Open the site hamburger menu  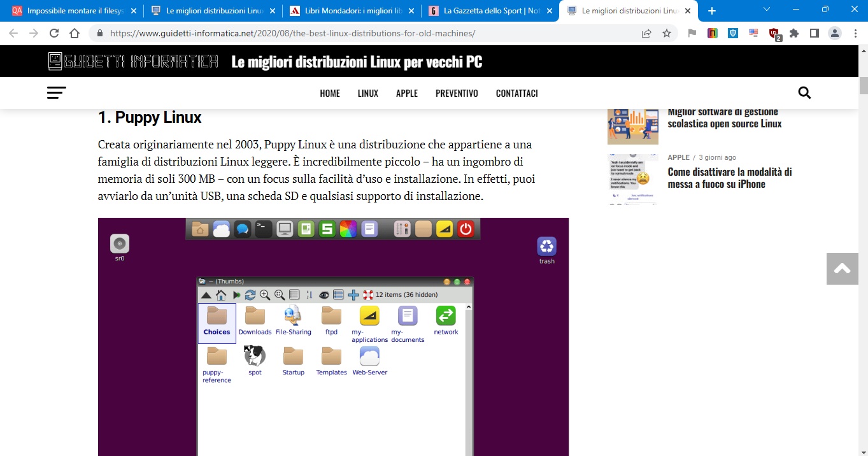56,93
